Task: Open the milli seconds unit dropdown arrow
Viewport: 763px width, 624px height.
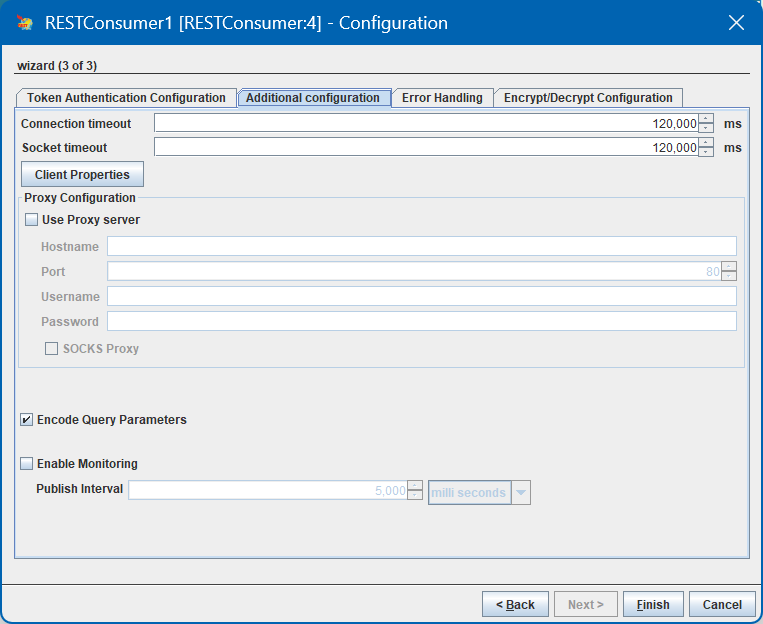Action: 521,493
